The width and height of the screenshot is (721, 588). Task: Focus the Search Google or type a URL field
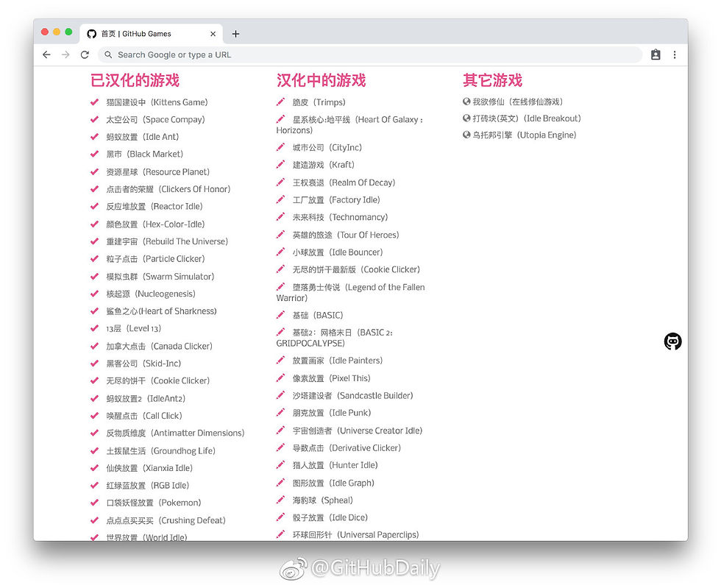point(370,54)
